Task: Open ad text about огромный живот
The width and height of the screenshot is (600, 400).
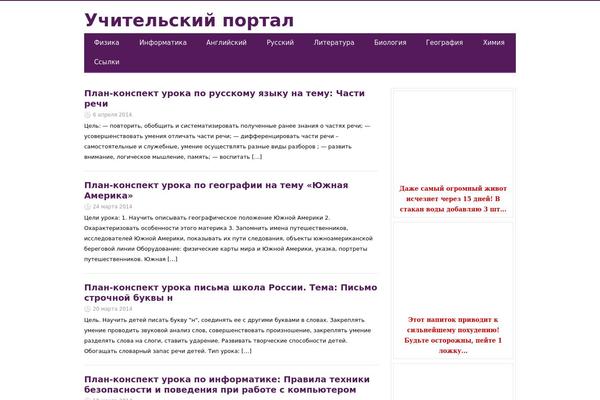Action: coord(453,199)
